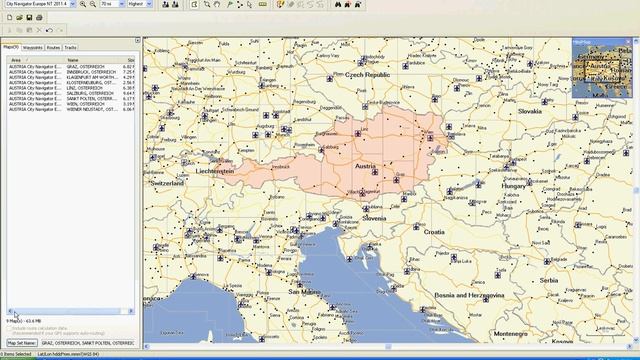This screenshot has height=360, width=640.
Task: Click the 9 Map(s) size summary text
Action: point(24,321)
